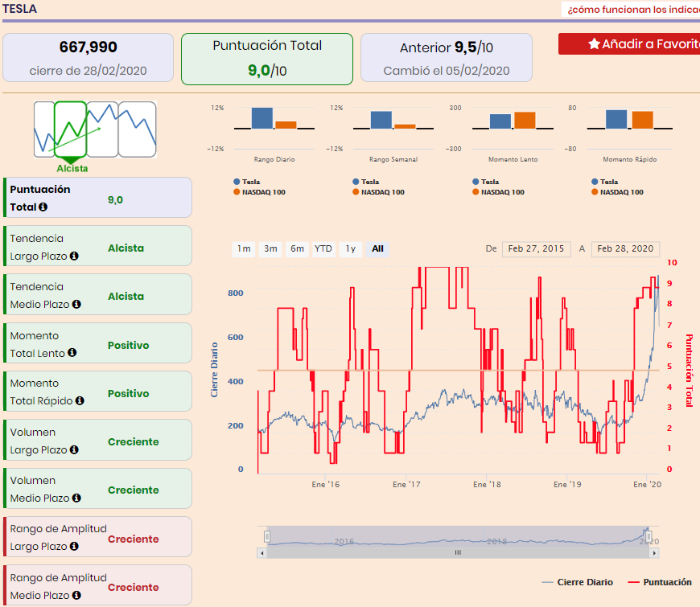Screen dimensions: 700x607
Task: Select the 1y range button
Action: point(351,249)
